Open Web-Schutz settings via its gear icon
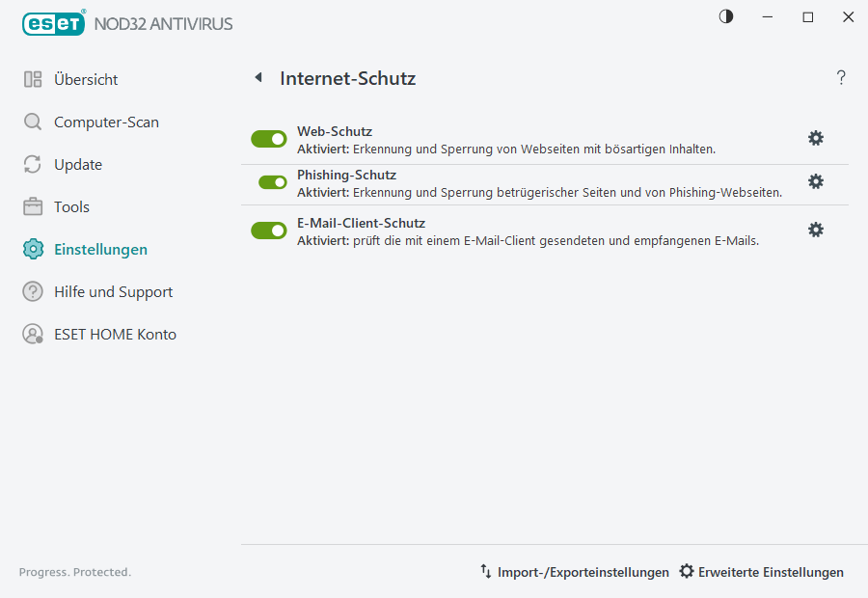This screenshot has height=598, width=868. point(816,138)
